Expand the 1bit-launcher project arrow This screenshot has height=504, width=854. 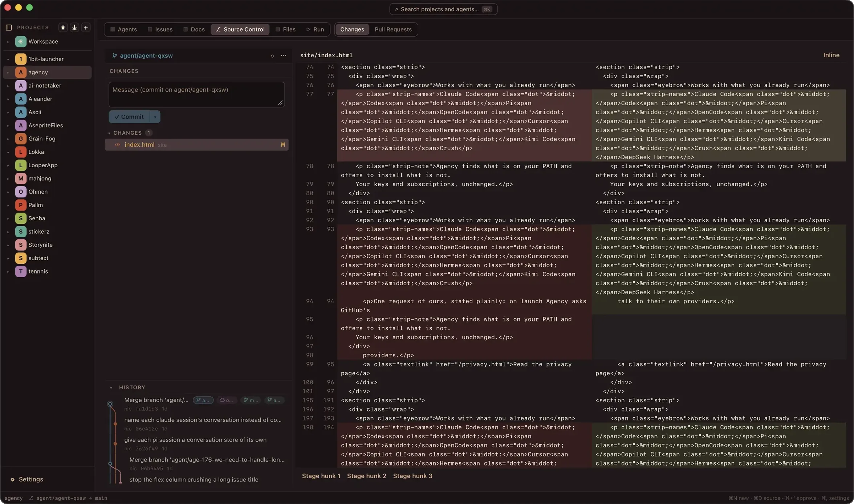click(8, 59)
